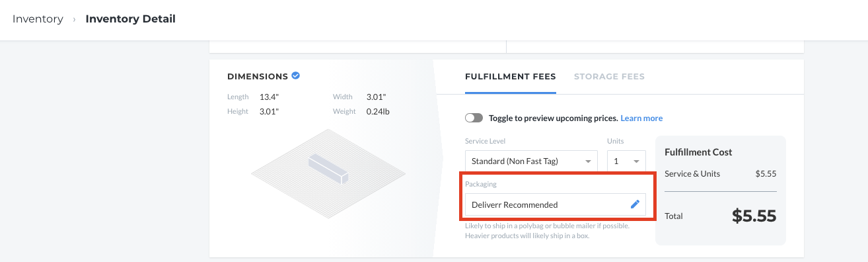The height and width of the screenshot is (262, 868).
Task: Go back to Inventory breadcrumb
Action: tap(38, 19)
